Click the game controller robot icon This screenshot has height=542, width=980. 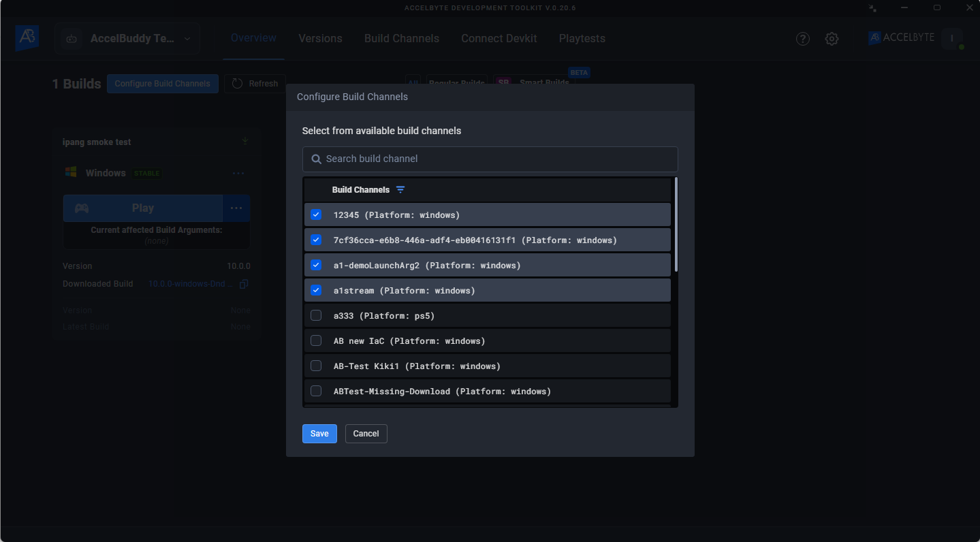coord(71,39)
